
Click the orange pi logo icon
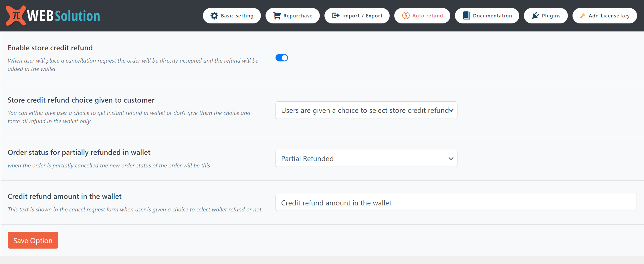click(16, 15)
